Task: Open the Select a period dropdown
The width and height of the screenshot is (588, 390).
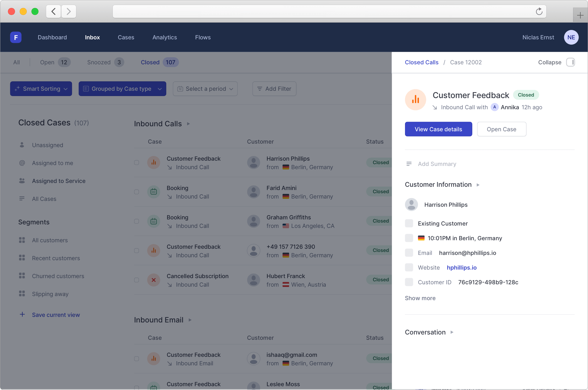Action: 205,89
